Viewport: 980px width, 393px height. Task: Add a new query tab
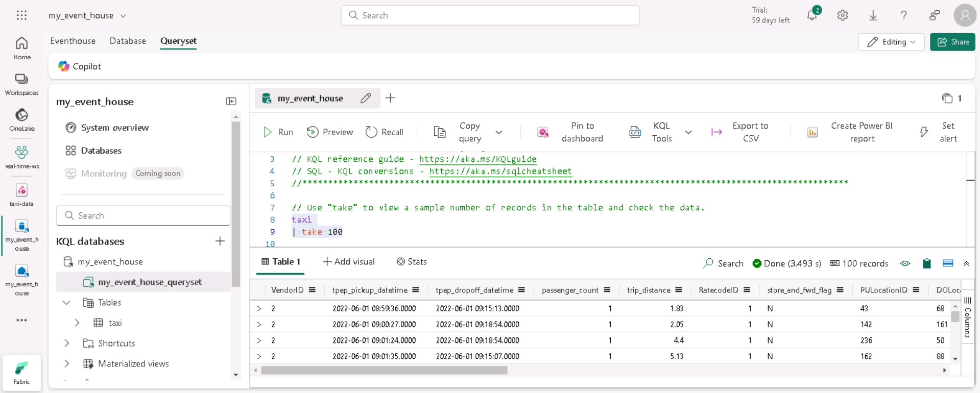390,98
